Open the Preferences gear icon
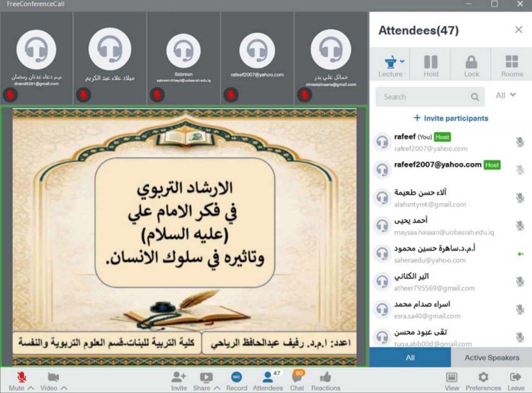The image size is (532, 393). (x=483, y=378)
